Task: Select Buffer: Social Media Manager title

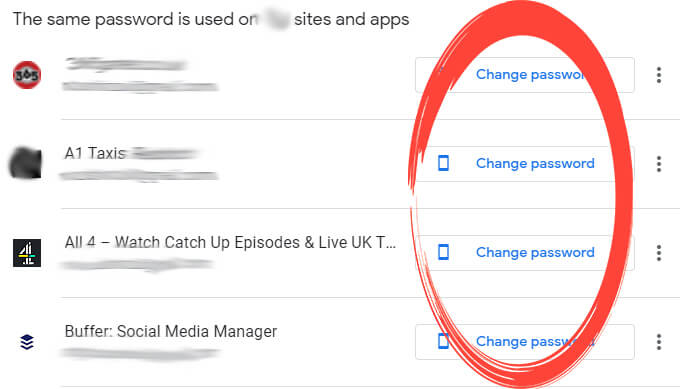Action: coord(171,331)
